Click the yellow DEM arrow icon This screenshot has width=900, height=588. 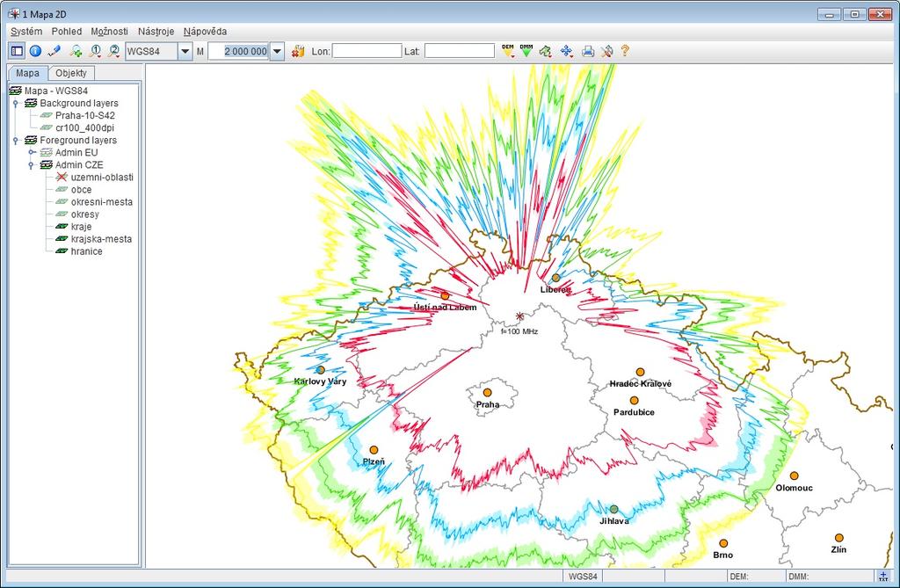tap(508, 50)
